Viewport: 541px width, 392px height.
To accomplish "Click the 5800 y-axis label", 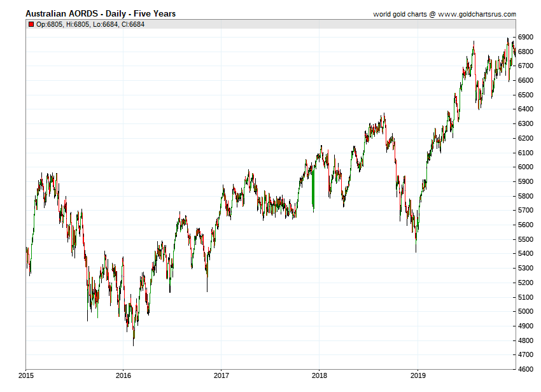I will point(525,196).
